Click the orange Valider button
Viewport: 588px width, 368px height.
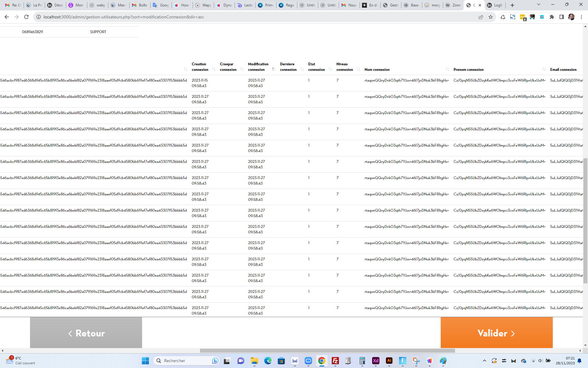(x=496, y=333)
